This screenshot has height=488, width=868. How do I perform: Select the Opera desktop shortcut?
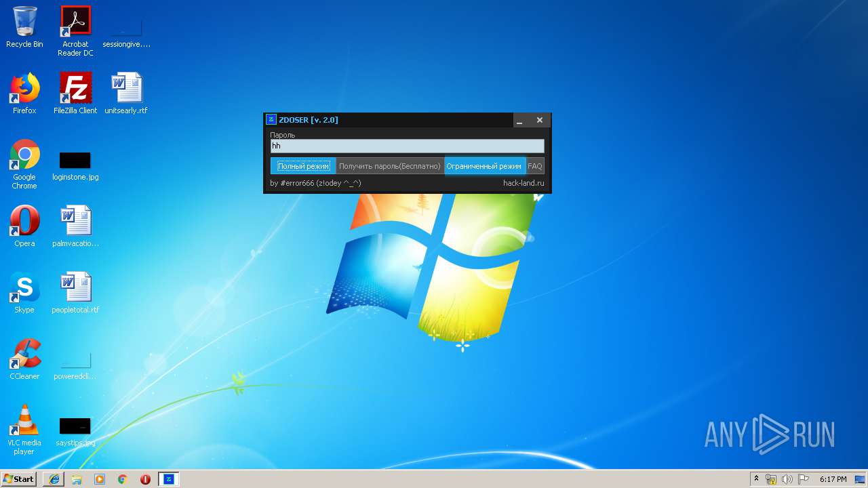click(x=24, y=226)
